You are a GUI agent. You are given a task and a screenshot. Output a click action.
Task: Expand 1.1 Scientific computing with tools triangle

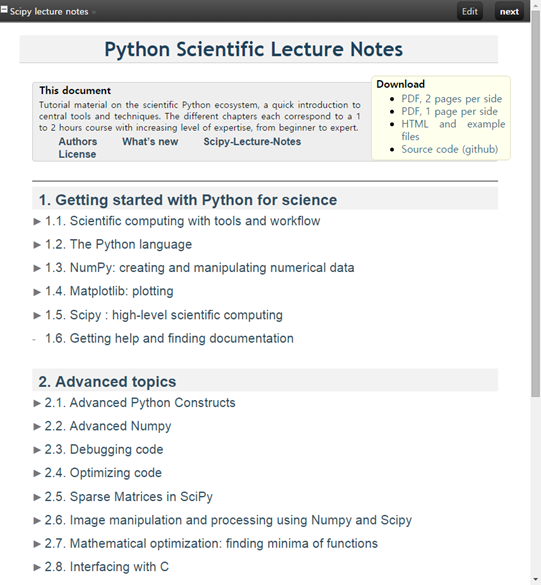click(x=37, y=221)
